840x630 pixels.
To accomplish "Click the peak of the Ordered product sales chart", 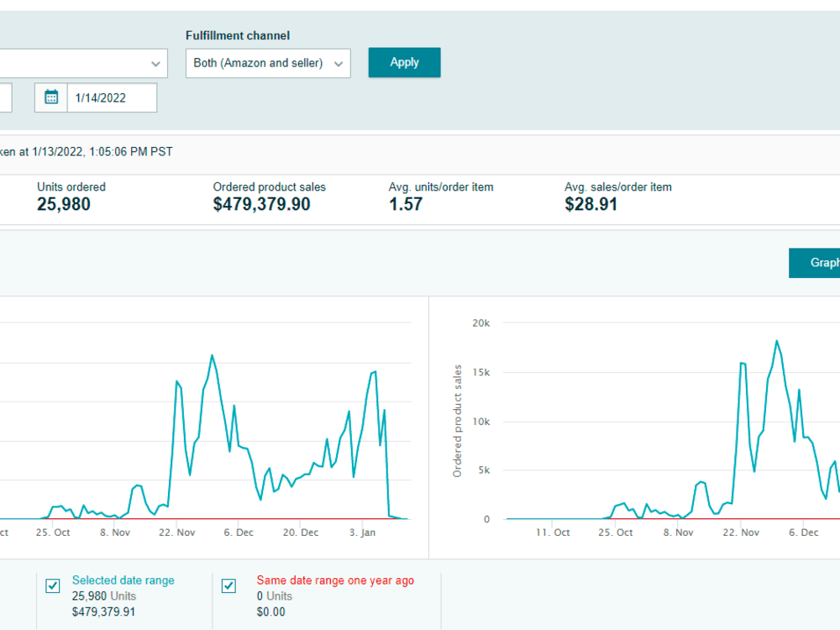I will (x=776, y=341).
